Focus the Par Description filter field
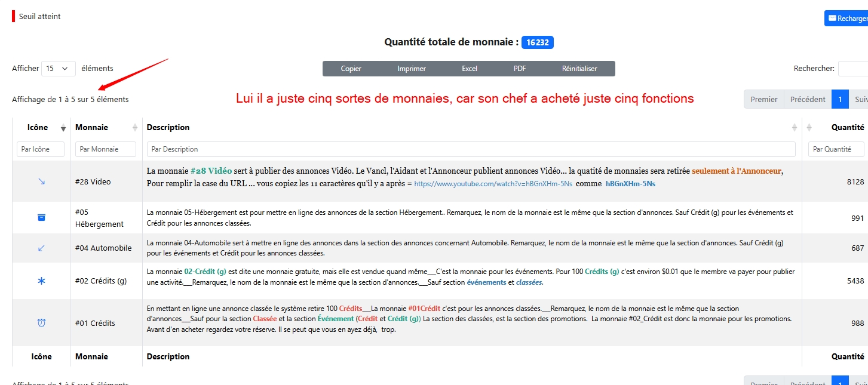 pos(471,149)
